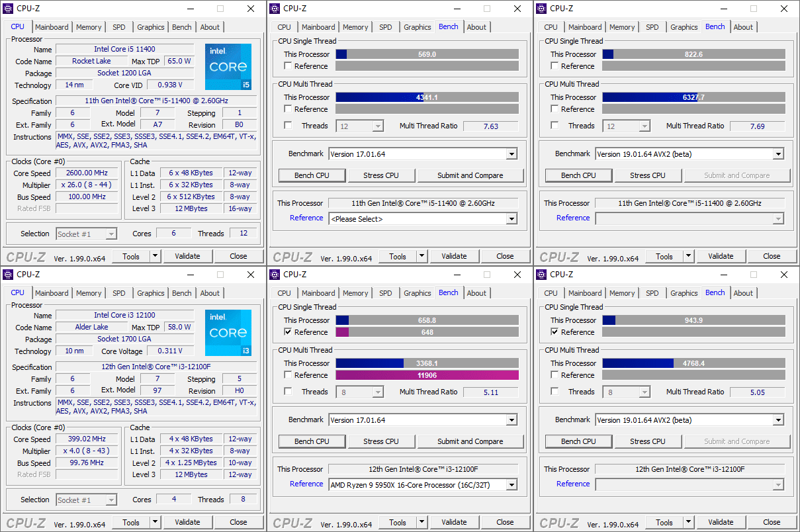Tick the Threads checkbox in the 5.05 ratio window
The height and width of the screenshot is (532, 800).
555,392
